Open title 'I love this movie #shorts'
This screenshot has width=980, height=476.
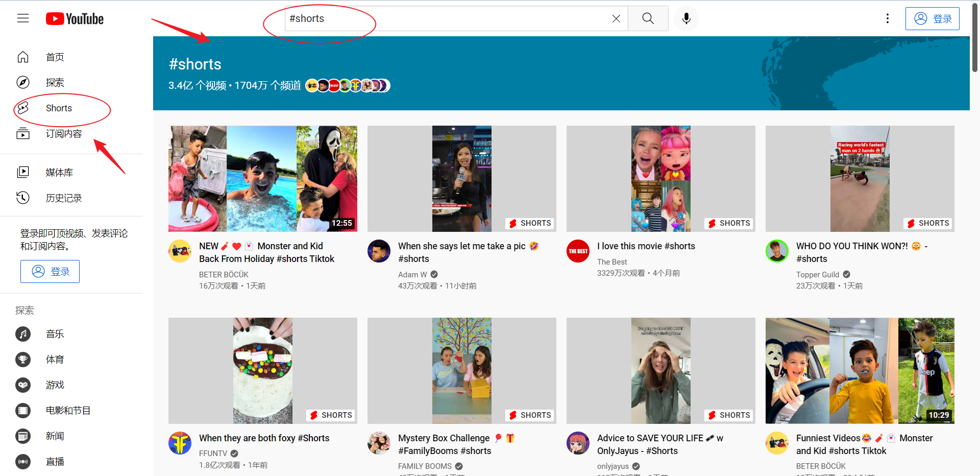(646, 246)
